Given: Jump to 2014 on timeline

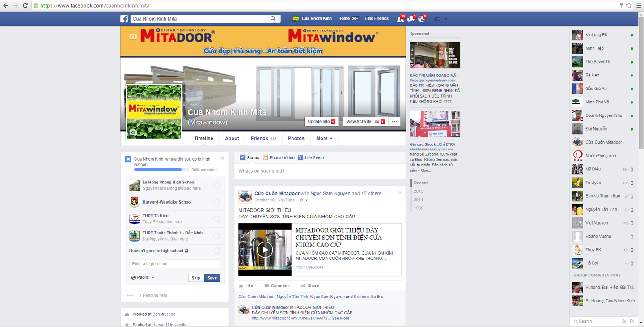Looking at the screenshot, I should coord(418,200).
